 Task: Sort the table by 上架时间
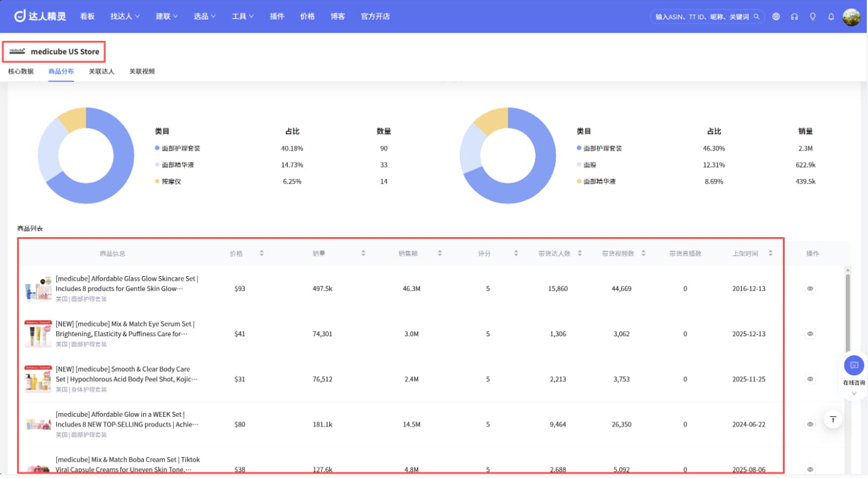[771, 254]
